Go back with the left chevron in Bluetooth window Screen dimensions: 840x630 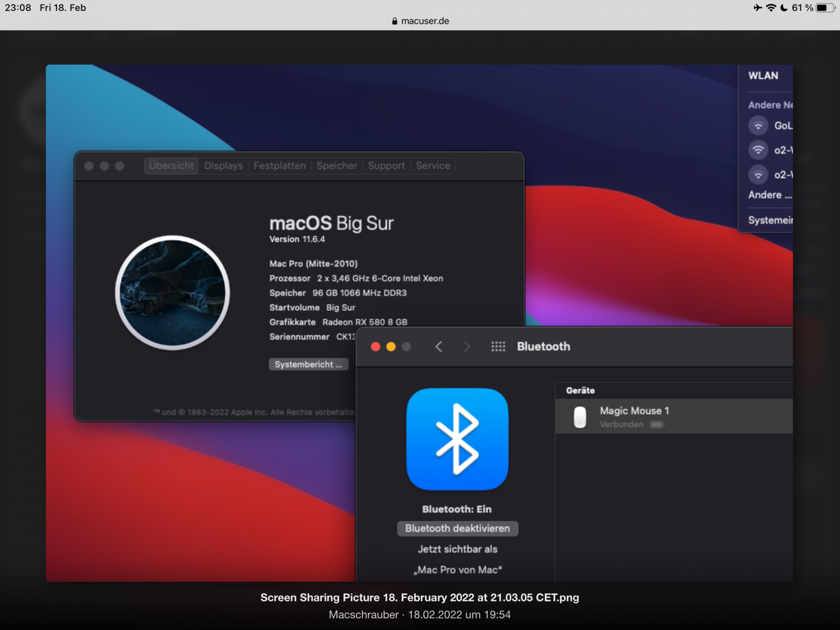click(x=439, y=346)
